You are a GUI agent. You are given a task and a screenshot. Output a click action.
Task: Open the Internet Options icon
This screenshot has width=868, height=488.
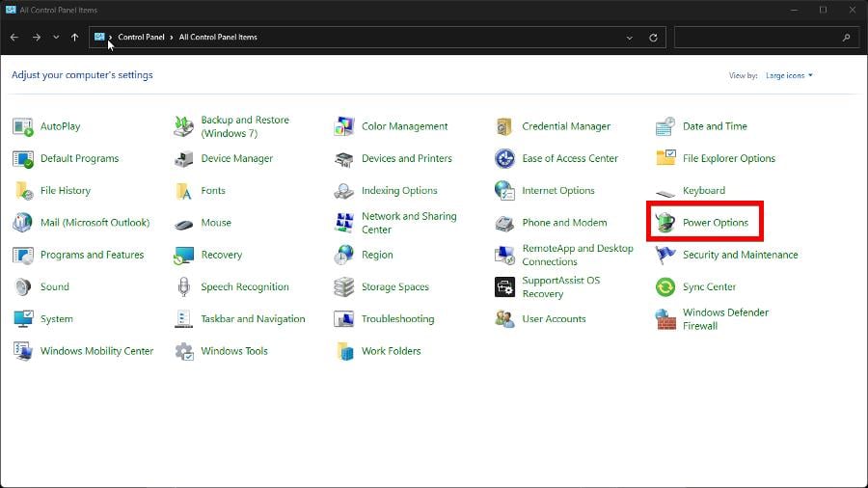pos(504,191)
